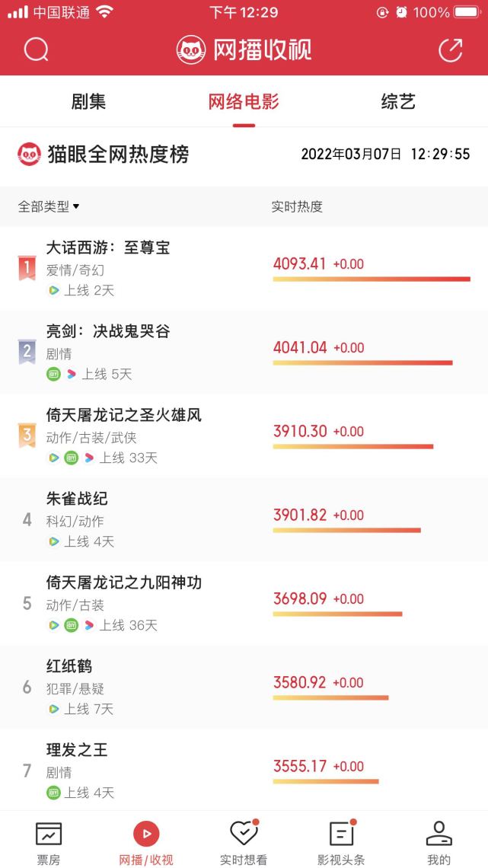
Task: Open the 全部类型 type filter dropdown
Action: click(x=47, y=206)
